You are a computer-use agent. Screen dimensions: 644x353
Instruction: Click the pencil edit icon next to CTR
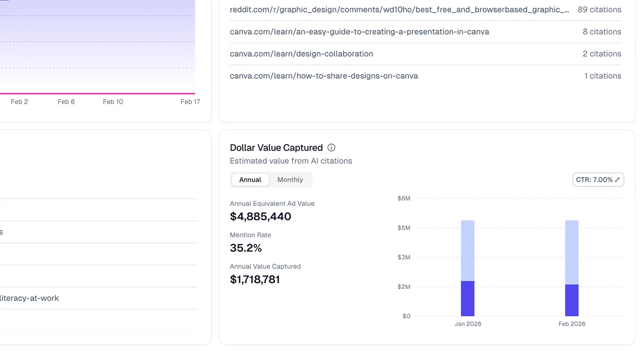pos(618,180)
